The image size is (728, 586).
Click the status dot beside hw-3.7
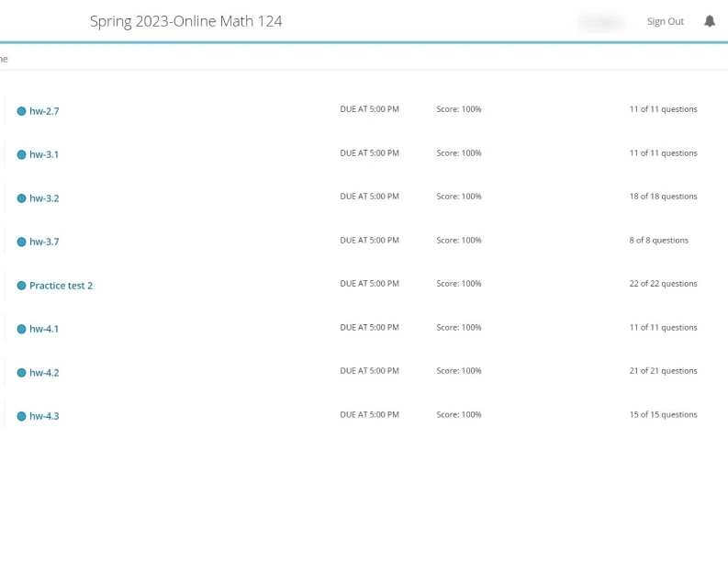pyautogui.click(x=22, y=242)
